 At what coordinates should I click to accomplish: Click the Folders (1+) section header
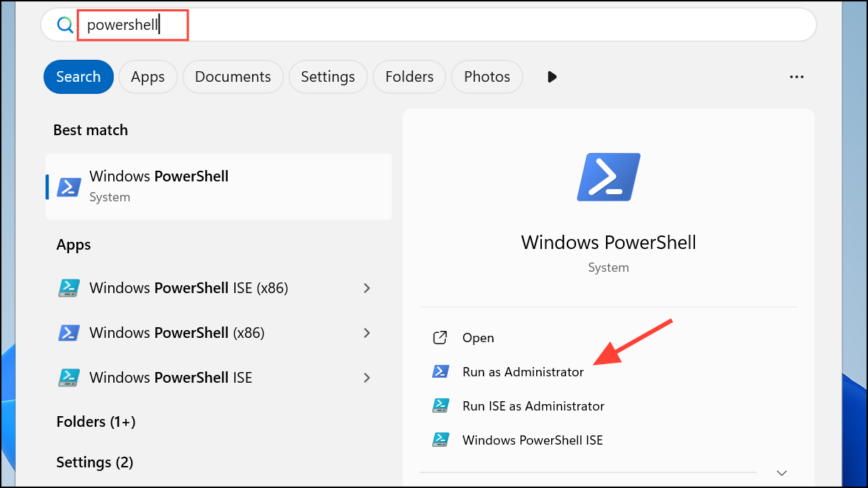point(95,421)
